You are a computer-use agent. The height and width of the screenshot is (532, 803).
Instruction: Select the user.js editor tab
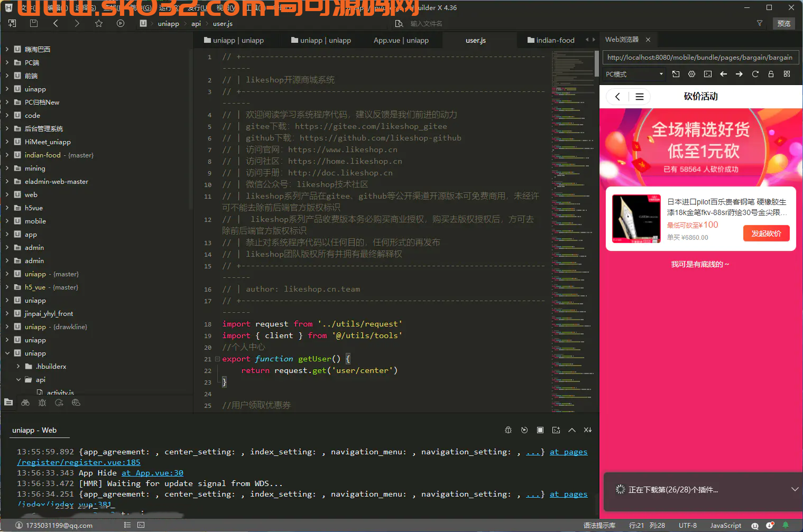click(476, 40)
